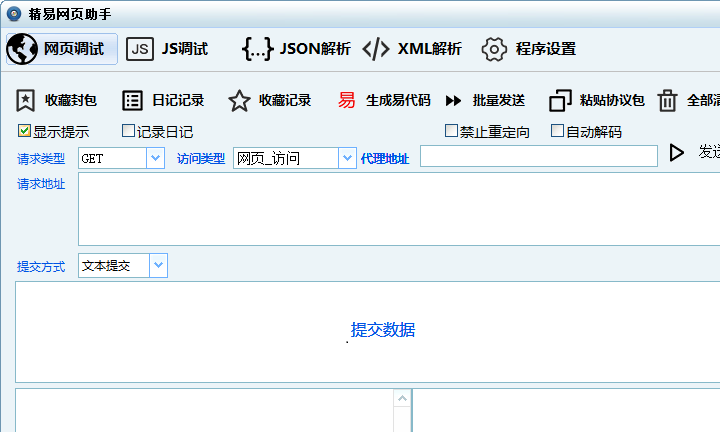This screenshot has height=432, width=720.
Task: Enable the 禁止重定向 checkbox
Action: [x=451, y=131]
